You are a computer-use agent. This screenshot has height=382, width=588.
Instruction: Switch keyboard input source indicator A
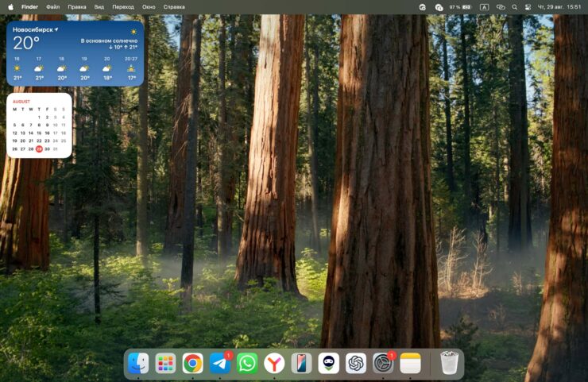pos(484,6)
